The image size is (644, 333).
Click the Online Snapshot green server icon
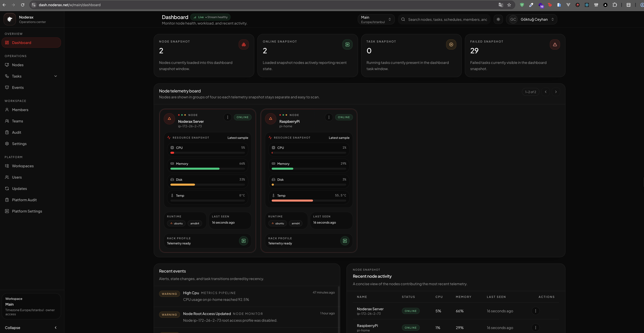[x=347, y=44]
